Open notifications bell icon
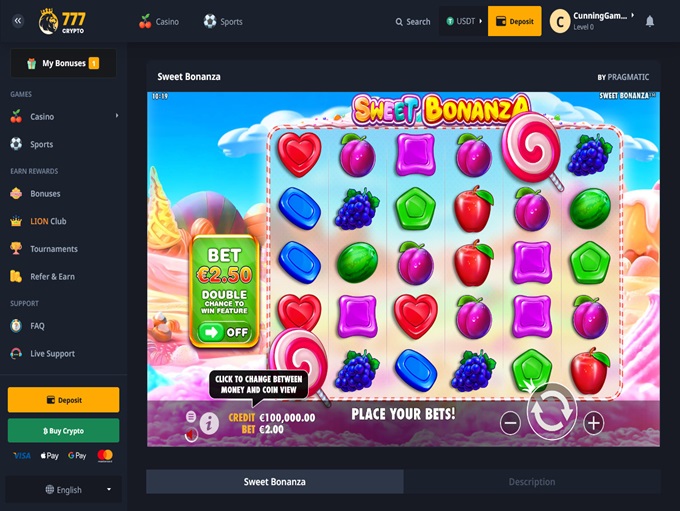This screenshot has width=680, height=511. tap(649, 21)
